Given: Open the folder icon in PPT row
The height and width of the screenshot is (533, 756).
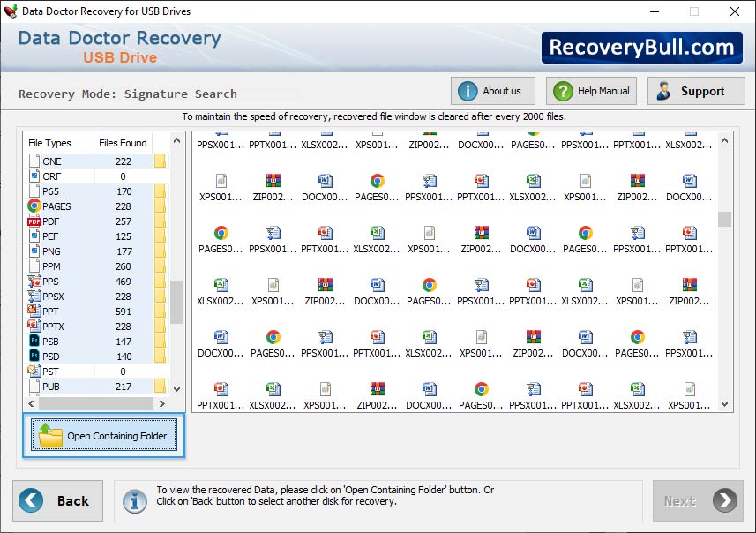Looking at the screenshot, I should pyautogui.click(x=160, y=311).
